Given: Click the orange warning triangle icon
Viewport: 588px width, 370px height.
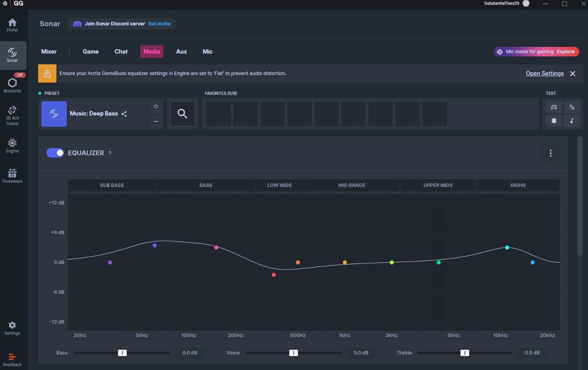Looking at the screenshot, I should point(47,73).
